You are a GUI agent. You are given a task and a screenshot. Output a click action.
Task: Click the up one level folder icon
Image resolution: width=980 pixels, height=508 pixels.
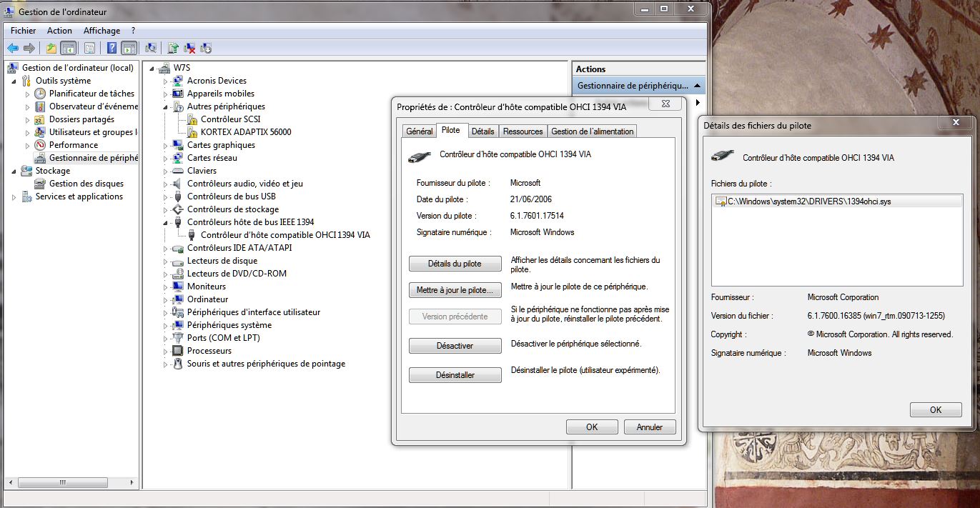pyautogui.click(x=51, y=49)
